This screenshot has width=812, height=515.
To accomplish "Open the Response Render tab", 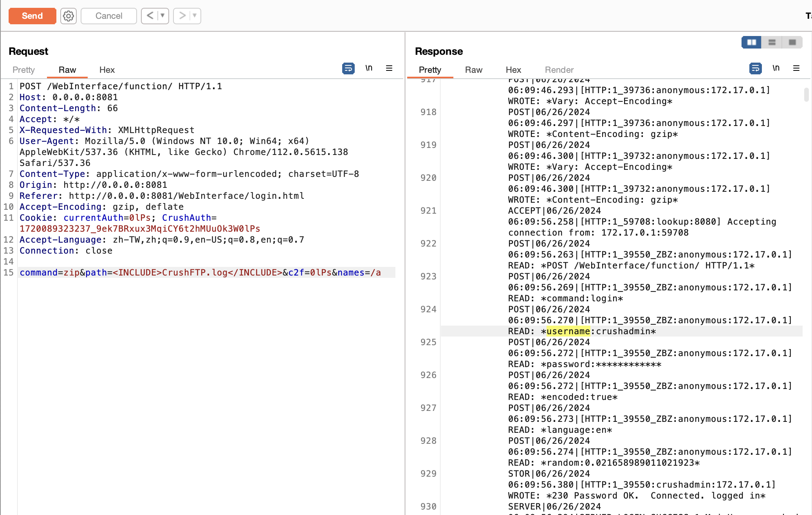I will tap(559, 70).
